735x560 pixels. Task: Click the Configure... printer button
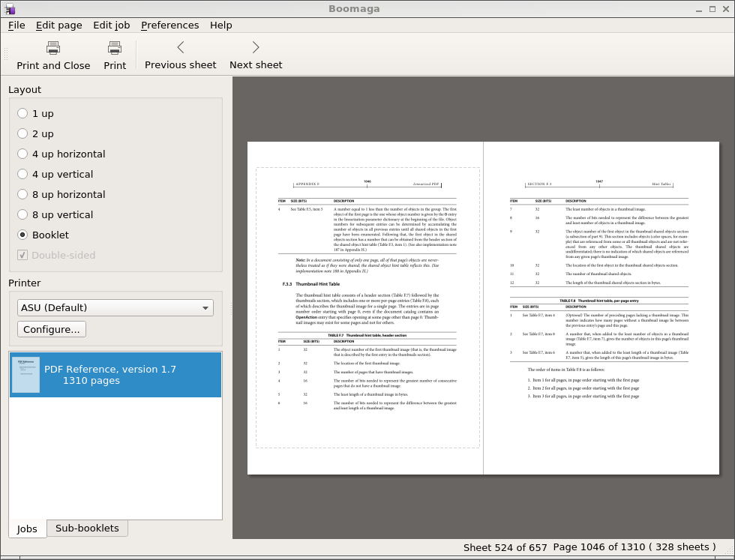tap(52, 329)
